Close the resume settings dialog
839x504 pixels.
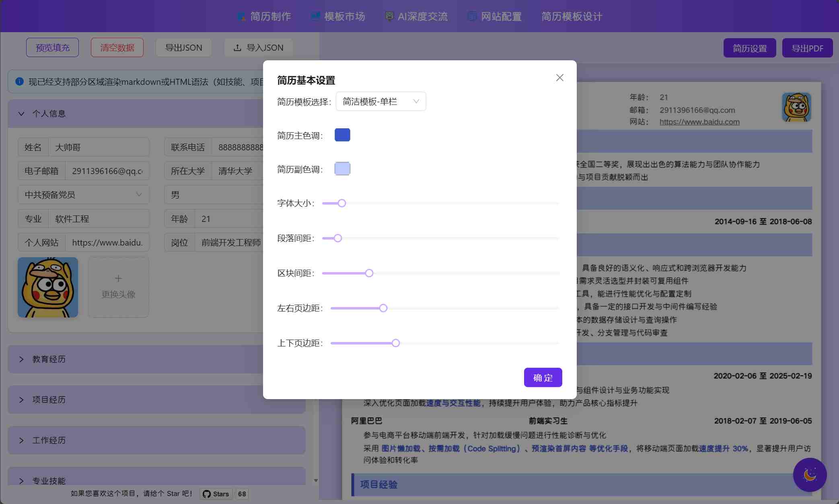click(x=559, y=78)
